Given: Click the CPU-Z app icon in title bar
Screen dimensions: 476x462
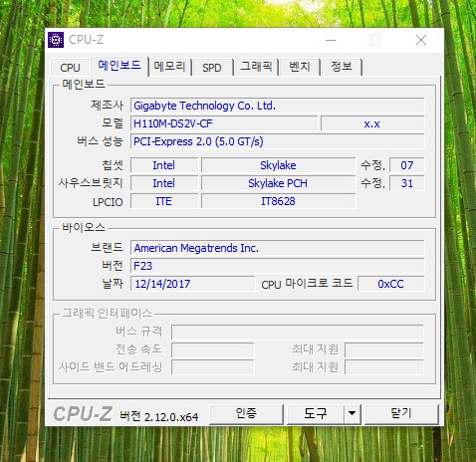Looking at the screenshot, I should point(56,40).
